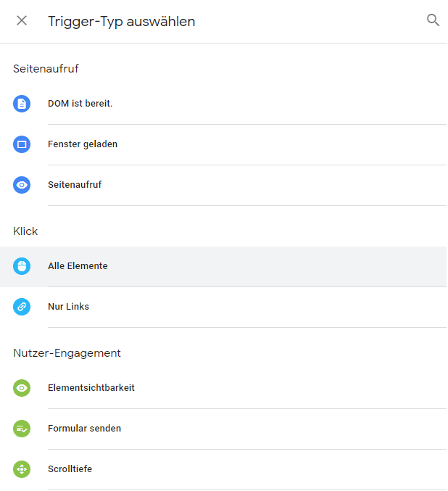This screenshot has width=448, height=491.
Task: Click the Formular senden form icon
Action: pos(22,429)
